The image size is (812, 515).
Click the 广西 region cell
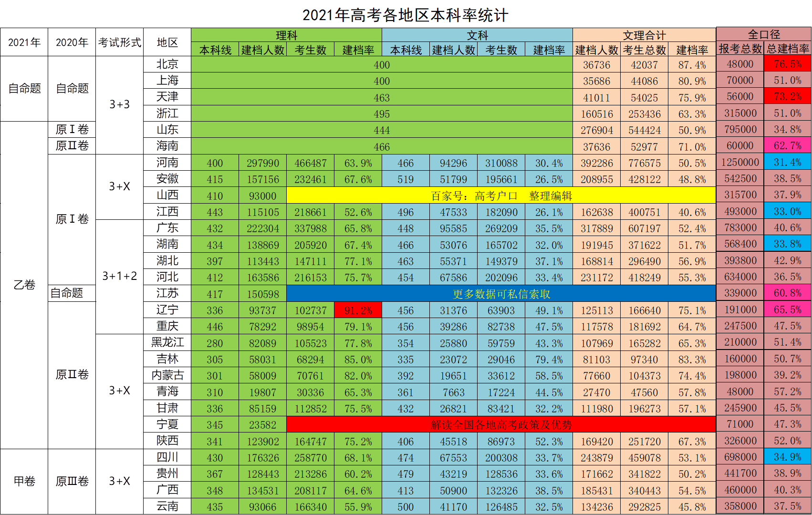167,490
